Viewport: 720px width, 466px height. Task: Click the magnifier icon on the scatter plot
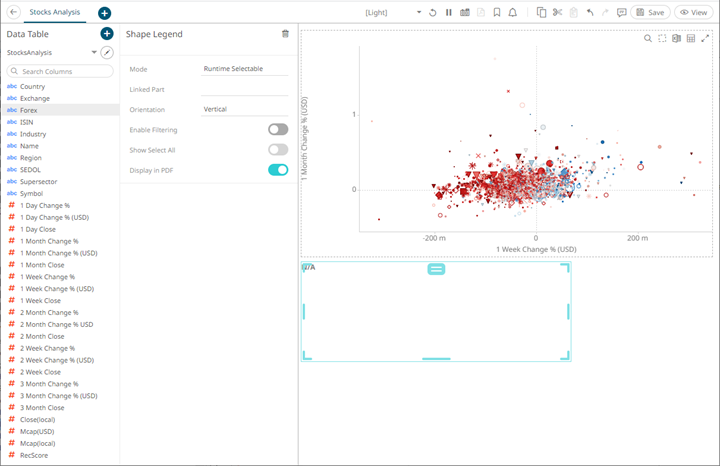(648, 39)
